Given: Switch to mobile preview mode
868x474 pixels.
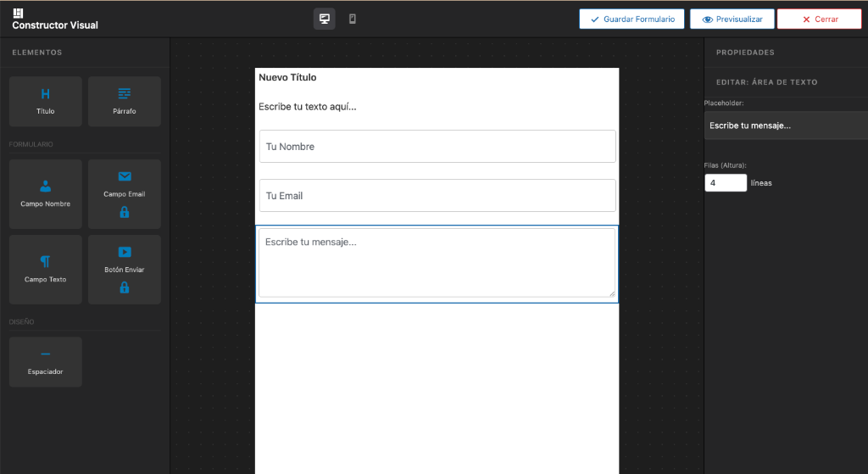Looking at the screenshot, I should 353,19.
